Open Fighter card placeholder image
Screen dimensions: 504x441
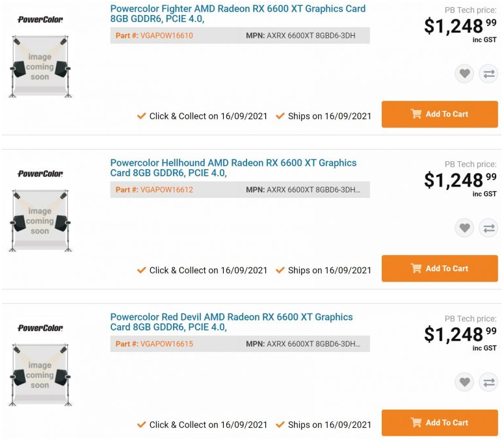40,67
